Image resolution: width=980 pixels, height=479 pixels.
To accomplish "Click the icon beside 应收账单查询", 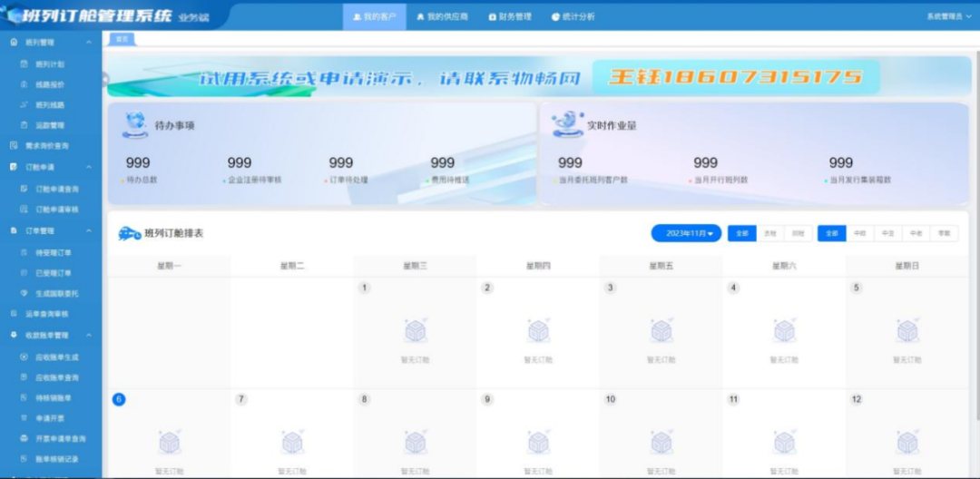I will click(24, 377).
